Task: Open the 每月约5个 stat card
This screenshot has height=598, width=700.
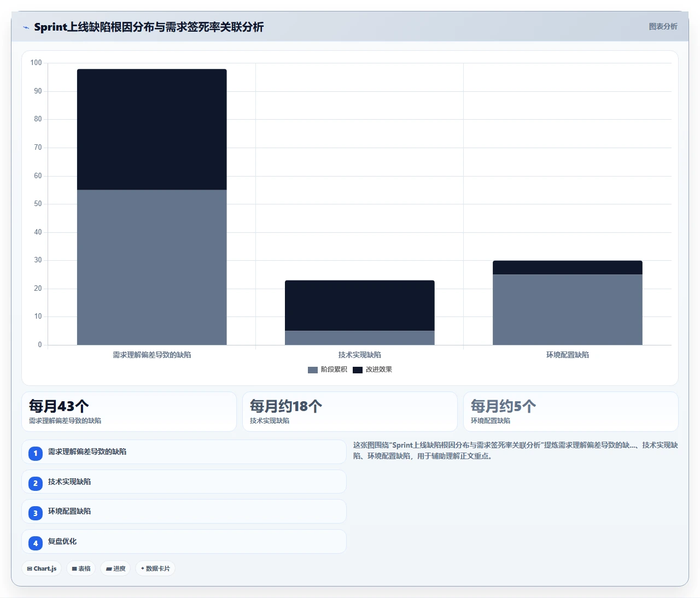Action: click(x=571, y=412)
